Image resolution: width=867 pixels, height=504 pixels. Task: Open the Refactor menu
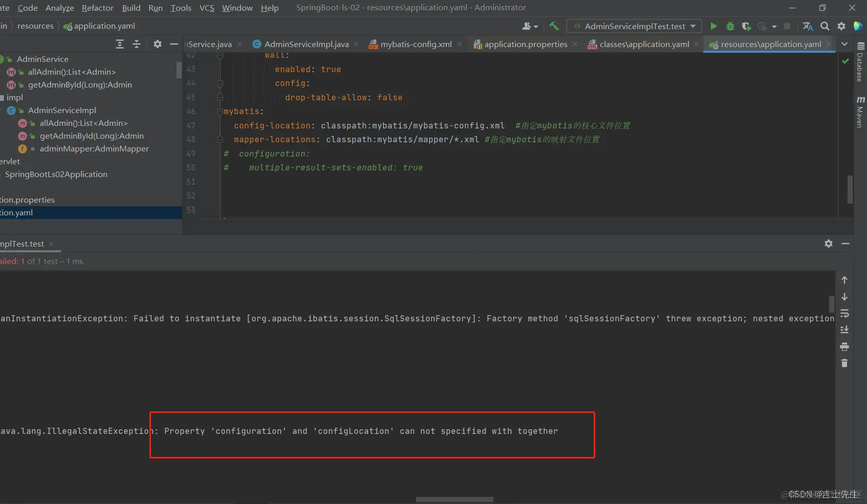98,8
